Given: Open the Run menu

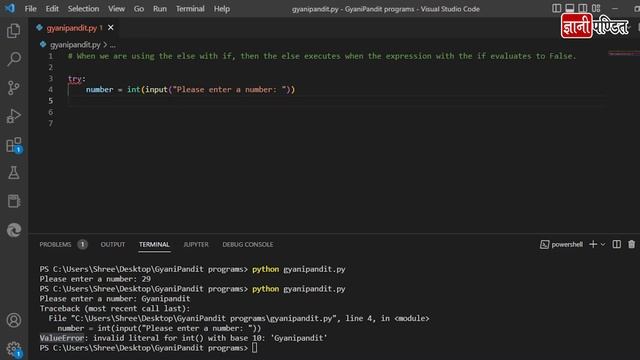Looking at the screenshot, I should pyautogui.click(x=160, y=9).
